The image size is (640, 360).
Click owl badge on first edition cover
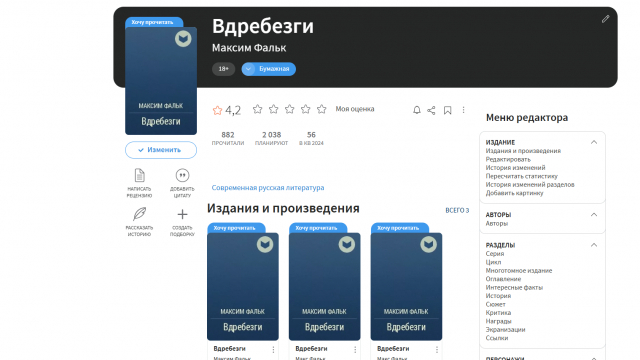[265, 244]
